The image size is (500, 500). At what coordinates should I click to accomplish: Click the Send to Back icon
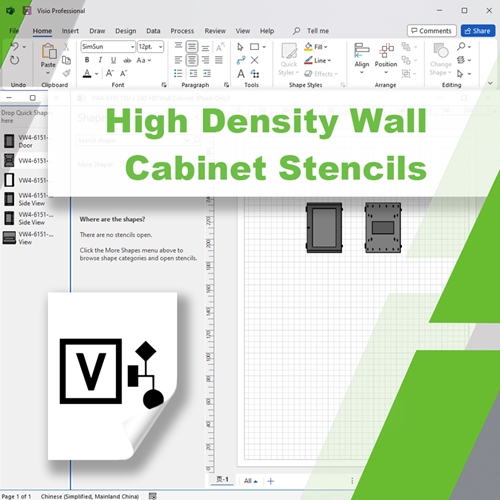coord(406,60)
